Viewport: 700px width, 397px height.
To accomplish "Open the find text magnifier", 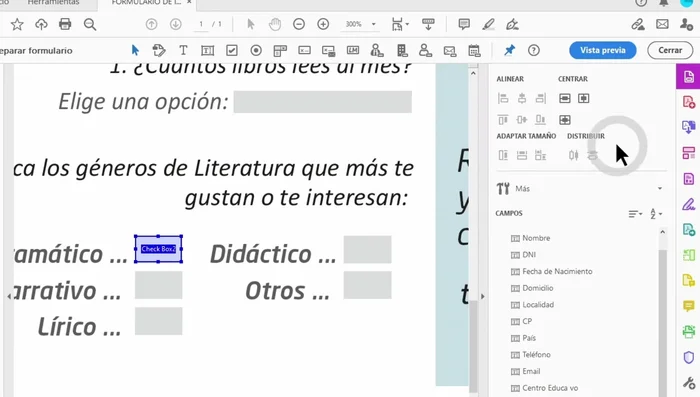I will 90,25.
